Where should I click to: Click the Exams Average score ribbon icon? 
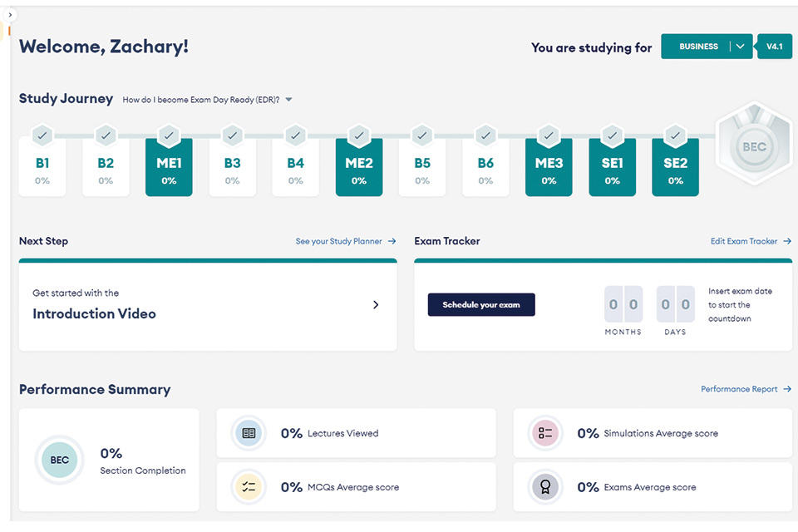[x=545, y=487]
